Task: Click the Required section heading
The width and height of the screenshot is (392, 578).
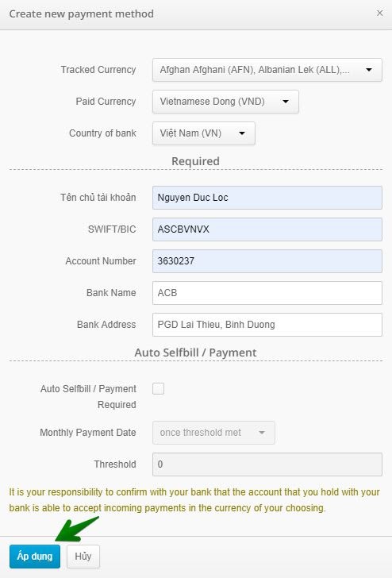Action: (x=196, y=161)
